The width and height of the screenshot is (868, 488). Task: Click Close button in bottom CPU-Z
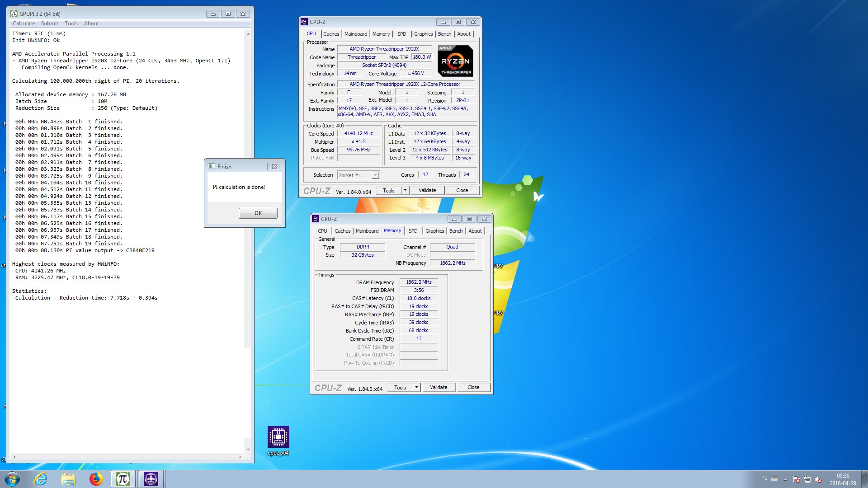point(473,388)
